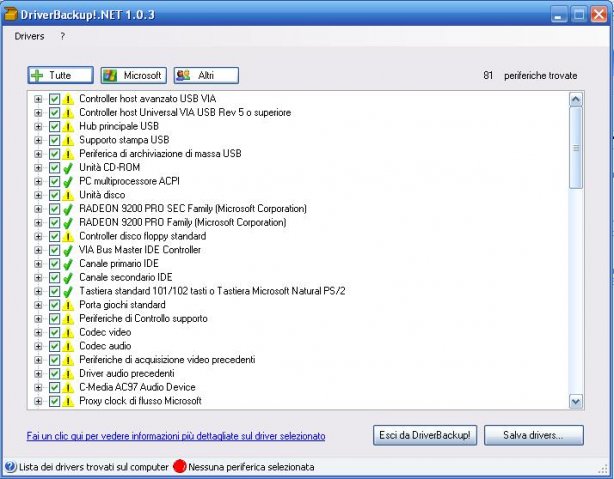Click green check icon beside RADEON 9200 PRO Family
The width and height of the screenshot is (614, 479).
coord(68,222)
